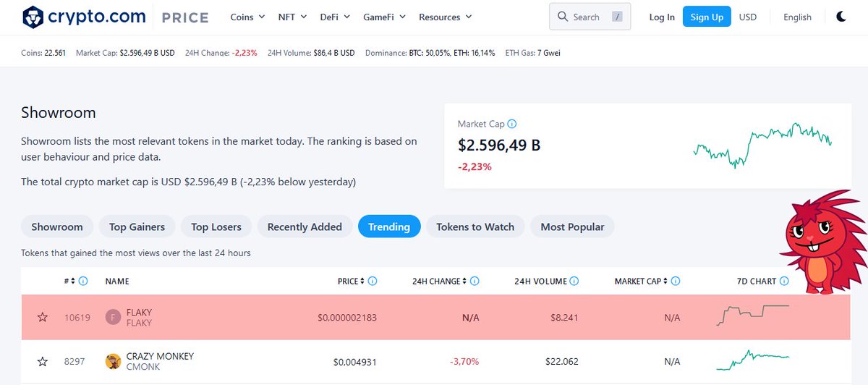Click the Log In link
Image resolution: width=868 pixels, height=385 pixels.
[x=662, y=17]
